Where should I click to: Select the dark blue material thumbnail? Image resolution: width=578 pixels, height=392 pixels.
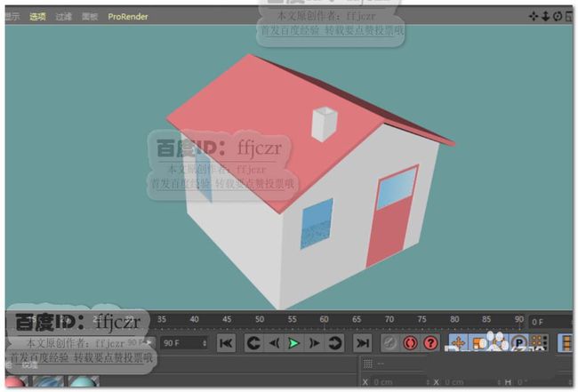[x=48, y=381]
